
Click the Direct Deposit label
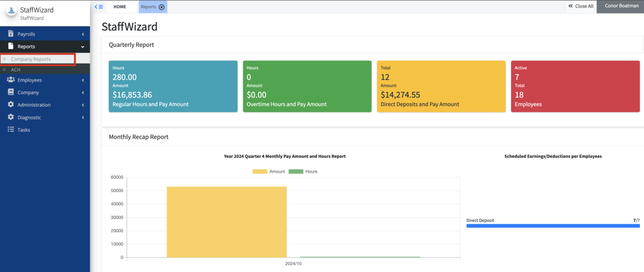click(x=480, y=221)
